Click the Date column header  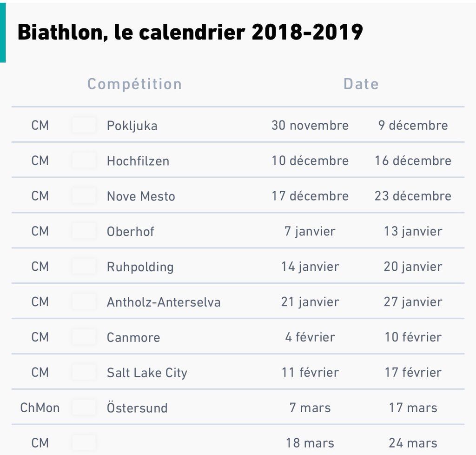pyautogui.click(x=361, y=84)
